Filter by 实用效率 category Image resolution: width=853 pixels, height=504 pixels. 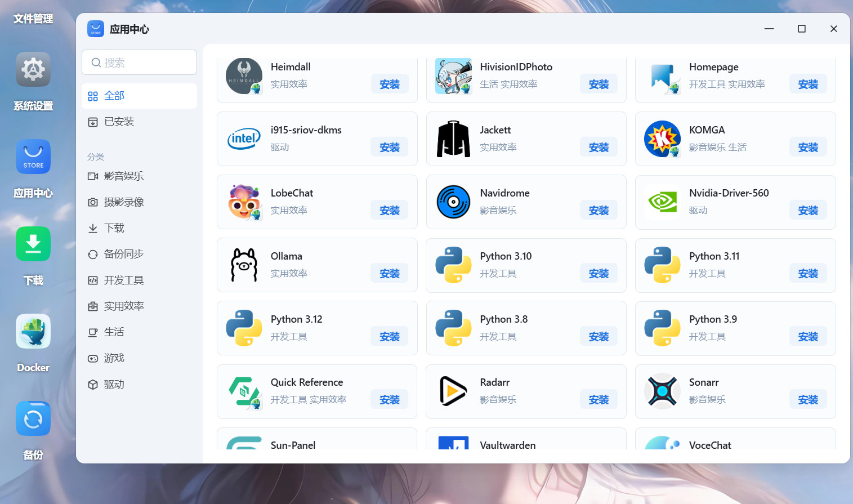(139, 306)
